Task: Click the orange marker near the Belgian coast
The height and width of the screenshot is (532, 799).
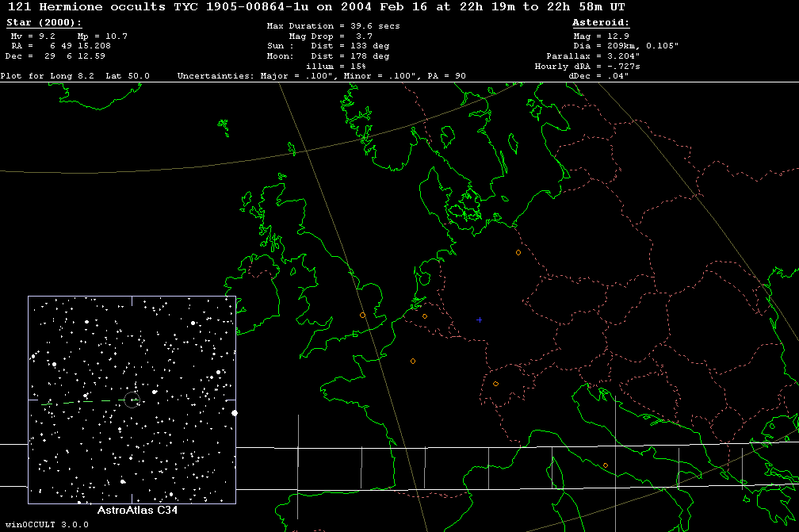Action: click(425, 316)
